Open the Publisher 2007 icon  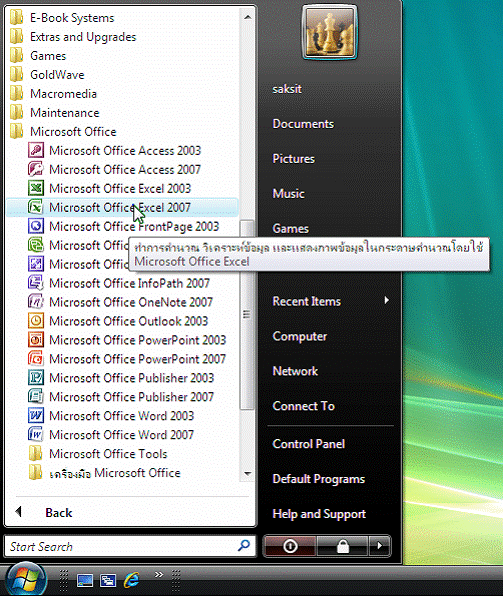36,396
